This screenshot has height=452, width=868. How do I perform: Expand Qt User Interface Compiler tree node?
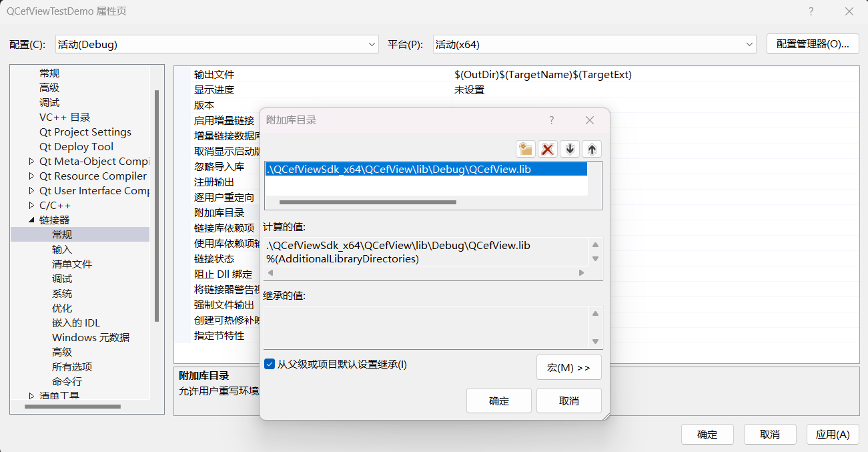click(31, 191)
